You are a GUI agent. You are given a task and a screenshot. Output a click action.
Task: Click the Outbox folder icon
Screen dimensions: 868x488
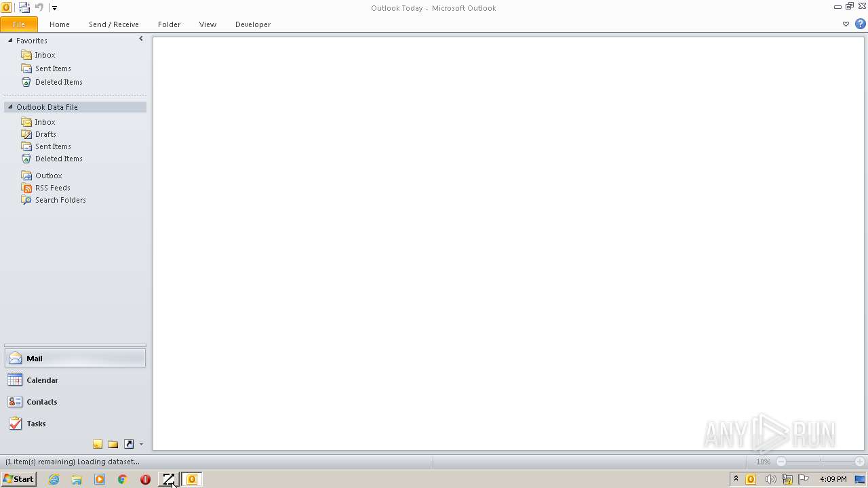tap(26, 176)
